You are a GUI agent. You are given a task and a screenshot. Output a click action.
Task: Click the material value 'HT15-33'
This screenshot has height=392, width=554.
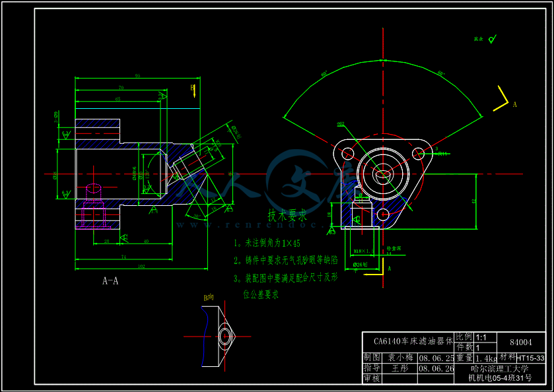click(x=531, y=358)
